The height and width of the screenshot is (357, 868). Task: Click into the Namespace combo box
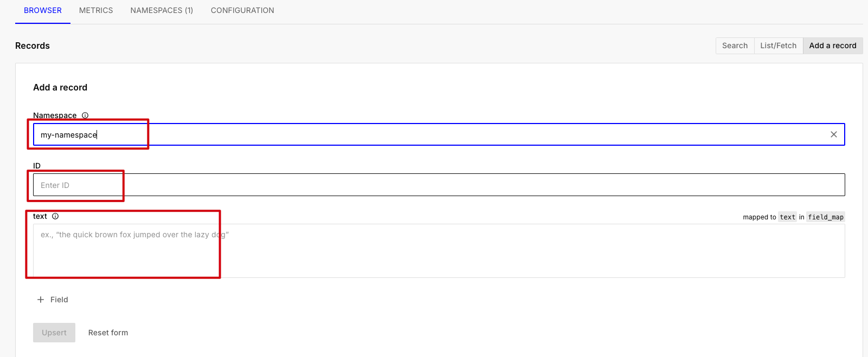[423, 134]
